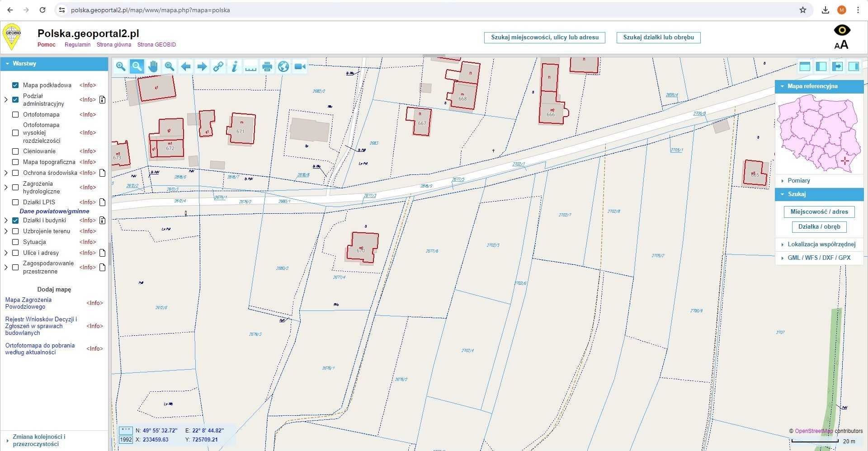The width and height of the screenshot is (868, 451).
Task: Uncheck the Podział administracyjny layer
Action: tap(15, 99)
